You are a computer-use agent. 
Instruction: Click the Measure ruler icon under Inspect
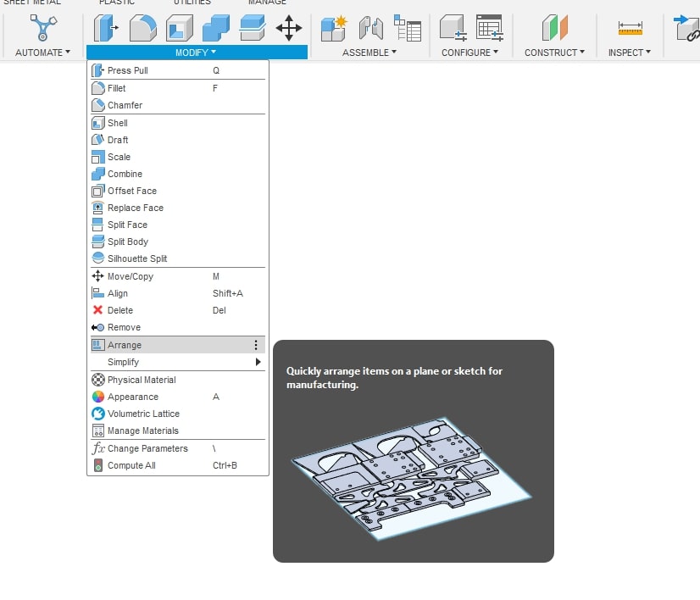pyautogui.click(x=630, y=28)
